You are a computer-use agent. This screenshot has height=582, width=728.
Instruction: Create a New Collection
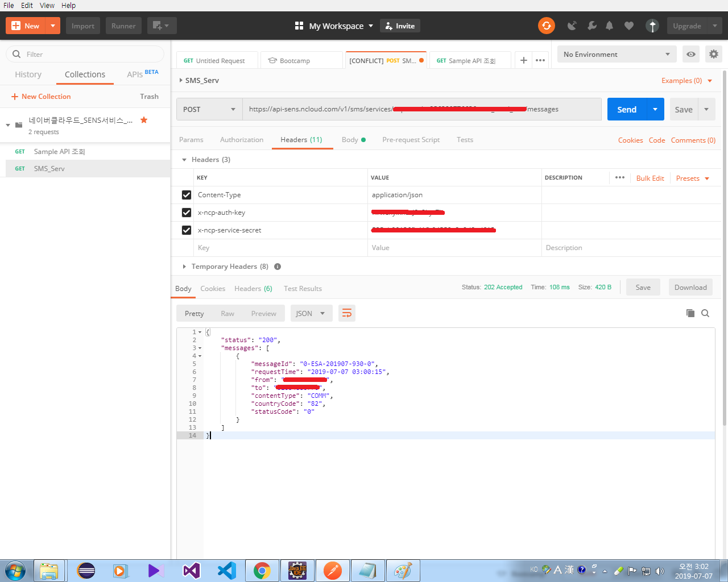[x=41, y=97]
